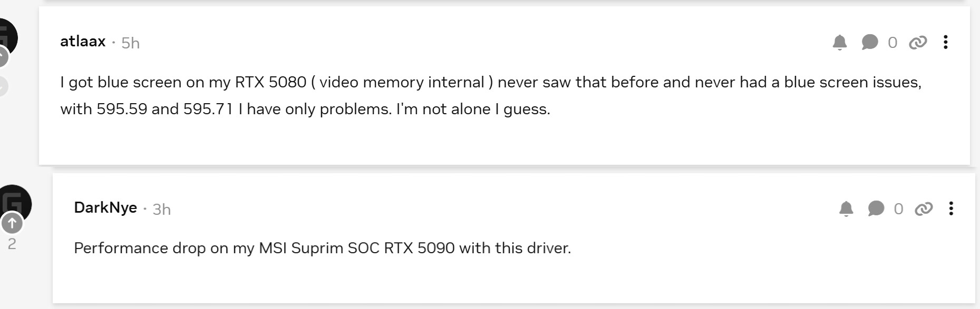The image size is (980, 309).
Task: Expand the more options menu on DarkNye's comment
Action: coord(951,209)
